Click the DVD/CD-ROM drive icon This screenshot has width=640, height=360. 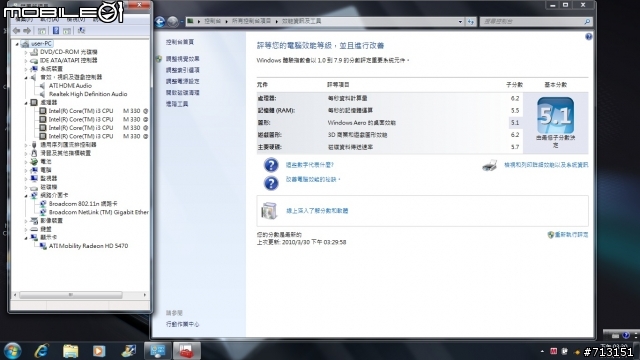click(34, 52)
